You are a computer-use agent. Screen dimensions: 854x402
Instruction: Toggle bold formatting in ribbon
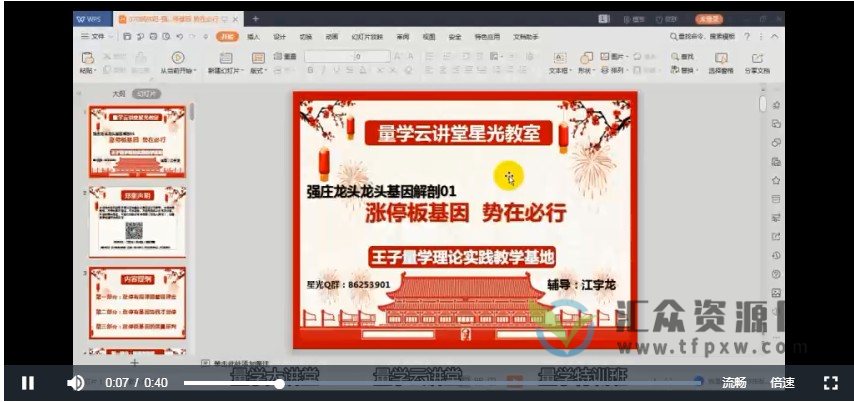point(310,70)
